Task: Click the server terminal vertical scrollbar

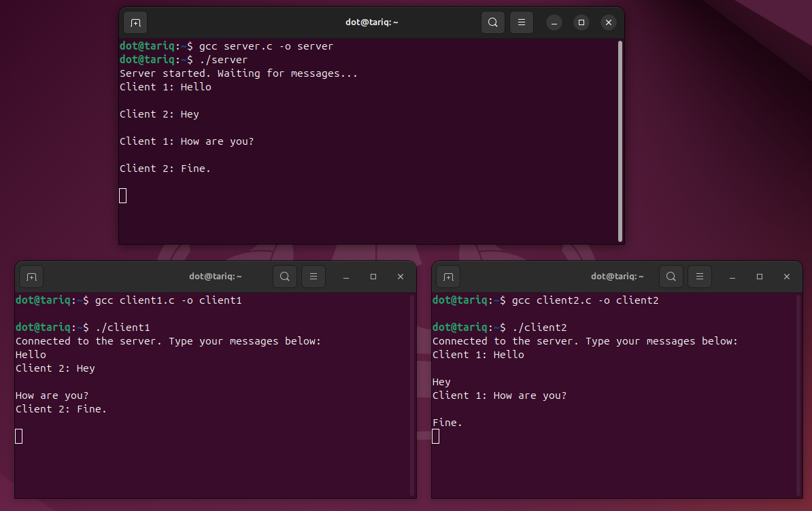Action: [x=620, y=141]
